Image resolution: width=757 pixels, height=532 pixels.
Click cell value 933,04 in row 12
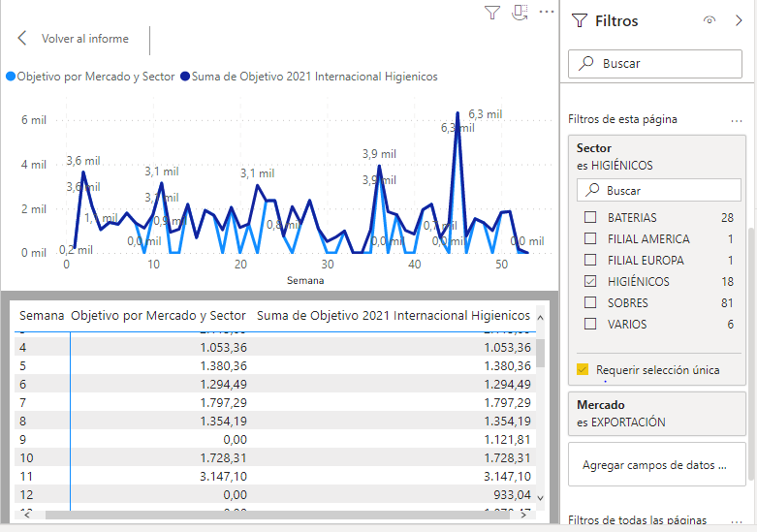click(x=512, y=495)
